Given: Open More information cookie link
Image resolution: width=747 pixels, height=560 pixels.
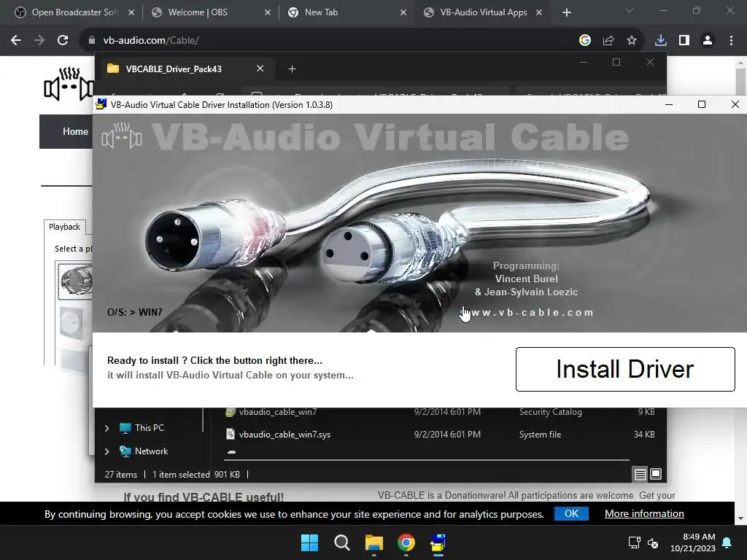Looking at the screenshot, I should point(644,513).
